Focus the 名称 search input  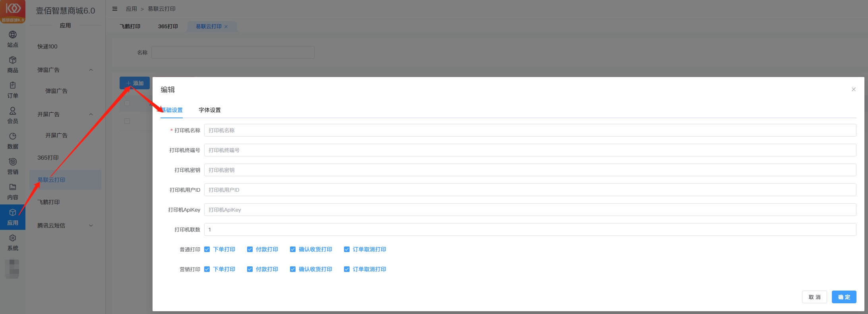click(233, 52)
